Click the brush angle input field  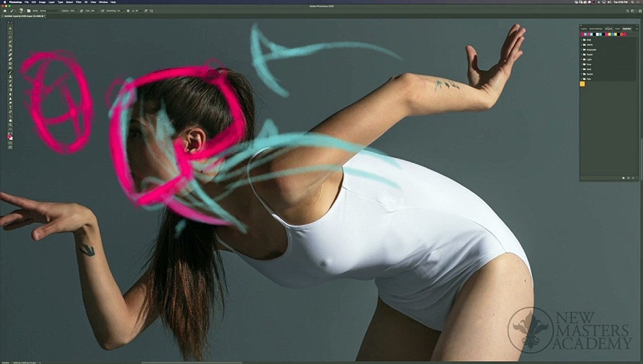pos(139,11)
